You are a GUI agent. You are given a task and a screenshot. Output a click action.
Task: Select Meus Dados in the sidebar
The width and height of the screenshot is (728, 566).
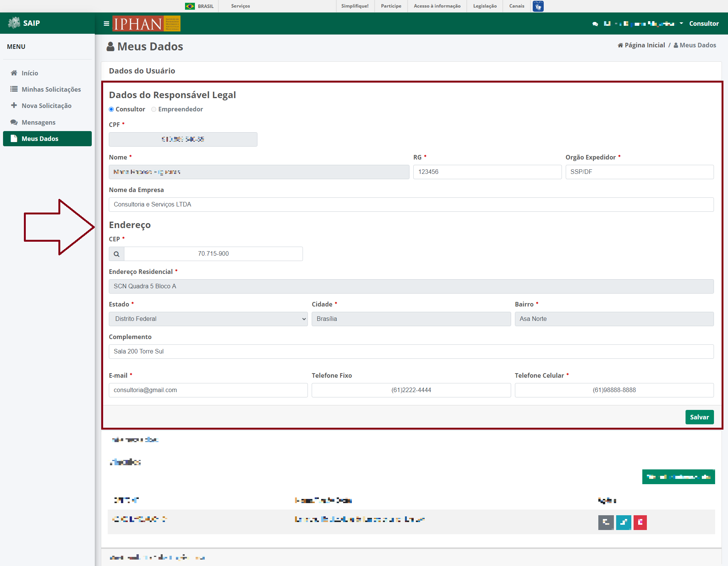[47, 139]
